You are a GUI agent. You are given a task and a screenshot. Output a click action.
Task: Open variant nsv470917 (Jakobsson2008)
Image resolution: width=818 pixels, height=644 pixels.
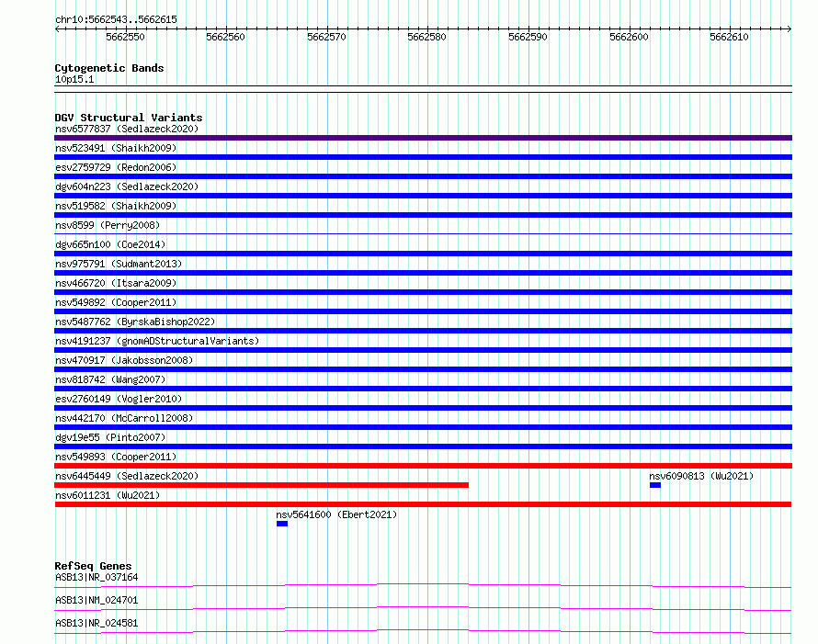[124, 360]
